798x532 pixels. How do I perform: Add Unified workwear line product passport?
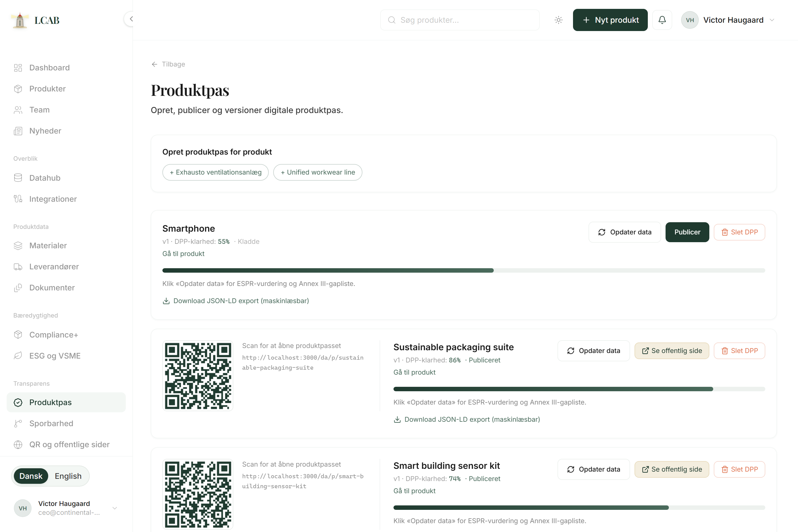pos(318,172)
